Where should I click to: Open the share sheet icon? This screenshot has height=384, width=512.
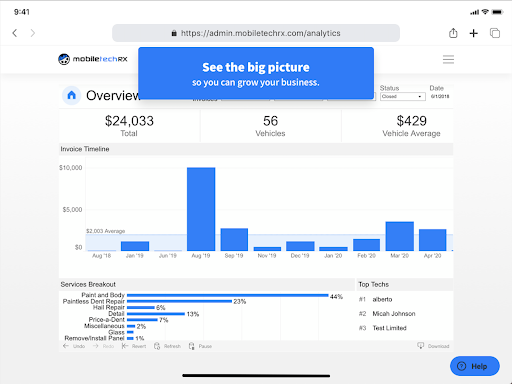coord(453,33)
